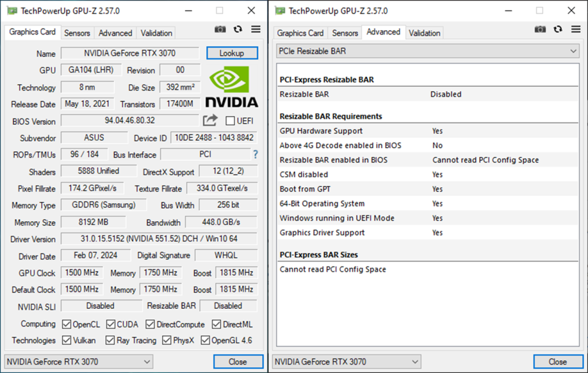Click the Subvendor ASUS field
Viewport: 588px width, 373px height.
pyautogui.click(x=94, y=138)
